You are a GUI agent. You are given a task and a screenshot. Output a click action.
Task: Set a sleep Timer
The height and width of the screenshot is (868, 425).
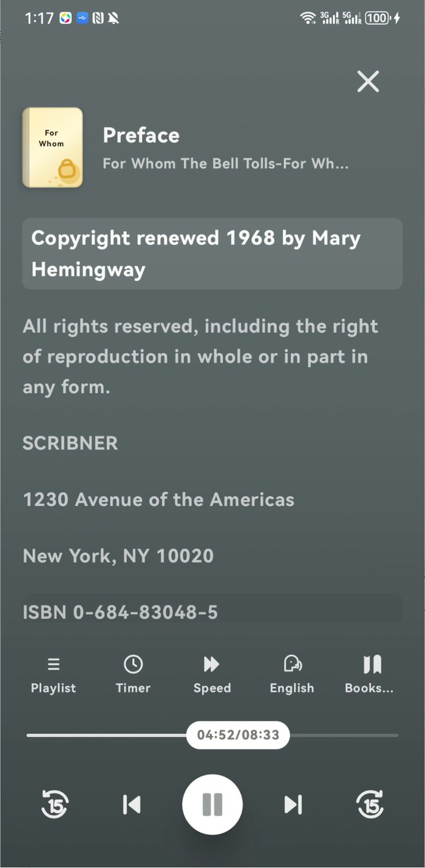(133, 674)
